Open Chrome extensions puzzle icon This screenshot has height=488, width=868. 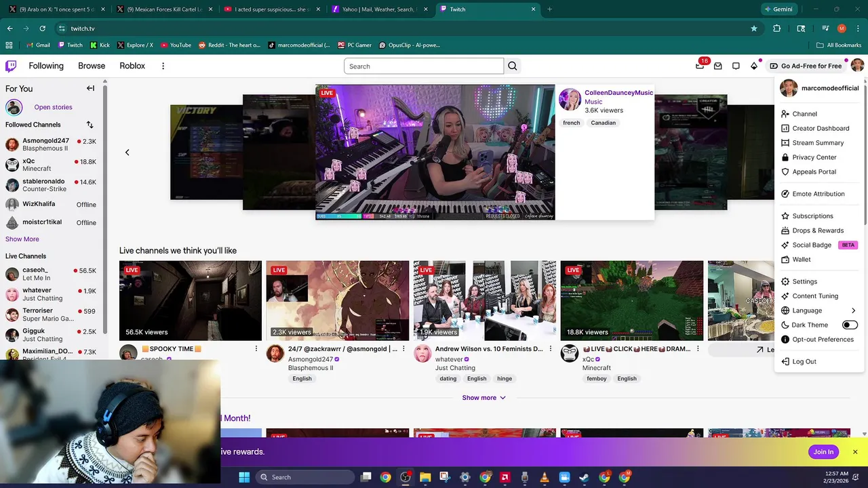tap(777, 28)
